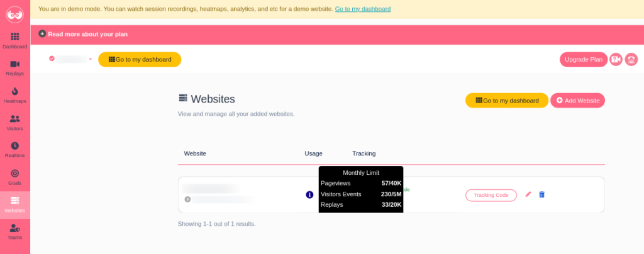
Task: Open the Dashboard sidebar item
Action: pos(15,41)
